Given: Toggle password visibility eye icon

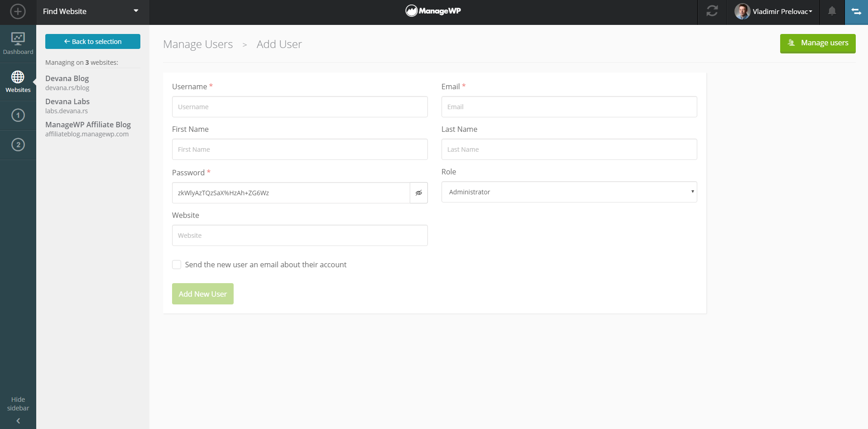Looking at the screenshot, I should (x=419, y=193).
